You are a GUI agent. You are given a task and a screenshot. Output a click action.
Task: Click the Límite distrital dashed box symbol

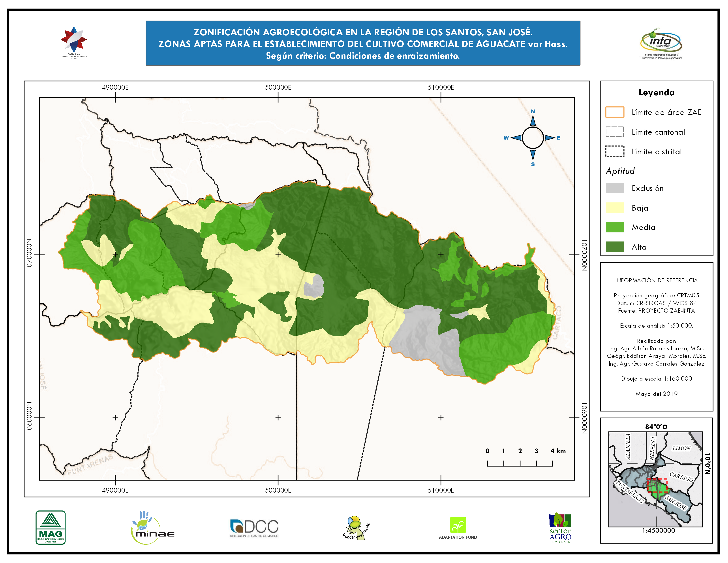point(615,151)
